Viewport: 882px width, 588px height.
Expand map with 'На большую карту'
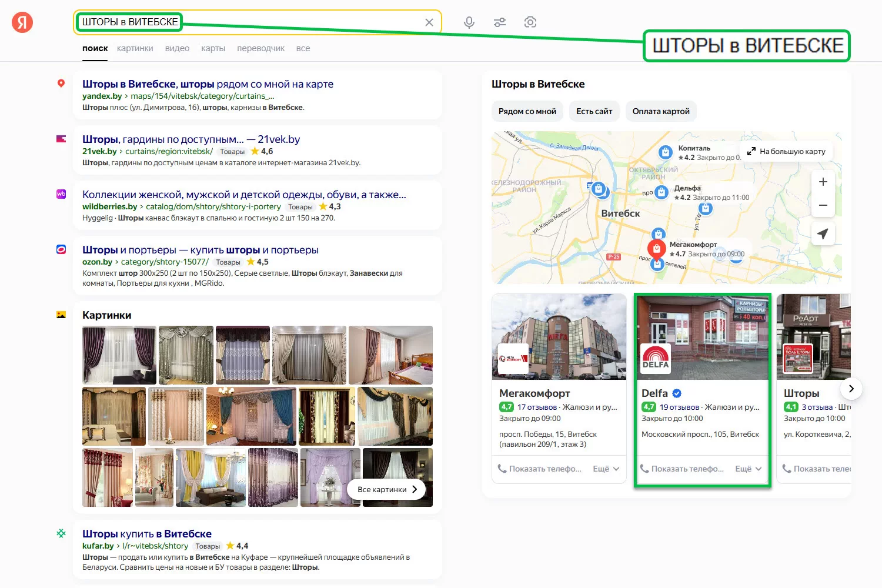coord(786,151)
